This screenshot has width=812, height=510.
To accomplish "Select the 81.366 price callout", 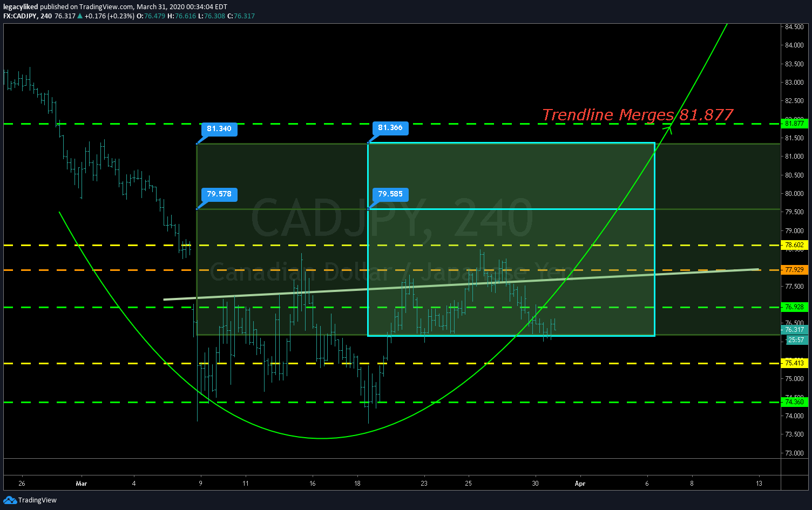I will coord(390,128).
